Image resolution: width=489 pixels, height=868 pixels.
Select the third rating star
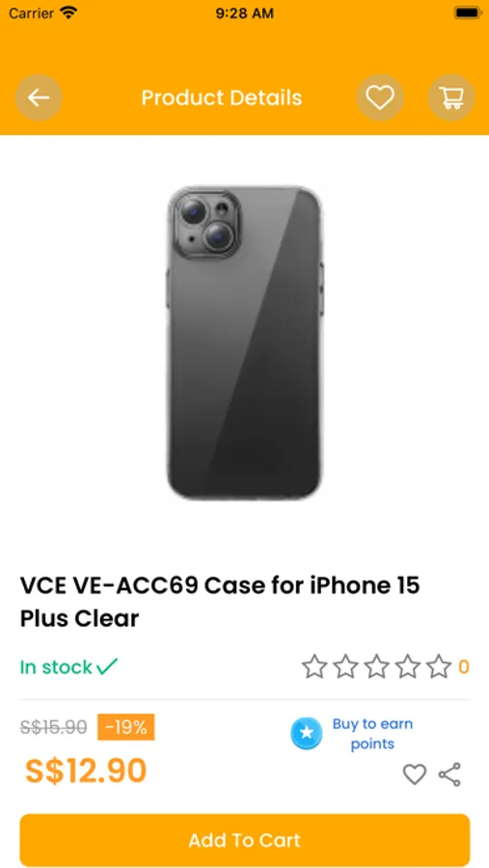click(x=376, y=666)
